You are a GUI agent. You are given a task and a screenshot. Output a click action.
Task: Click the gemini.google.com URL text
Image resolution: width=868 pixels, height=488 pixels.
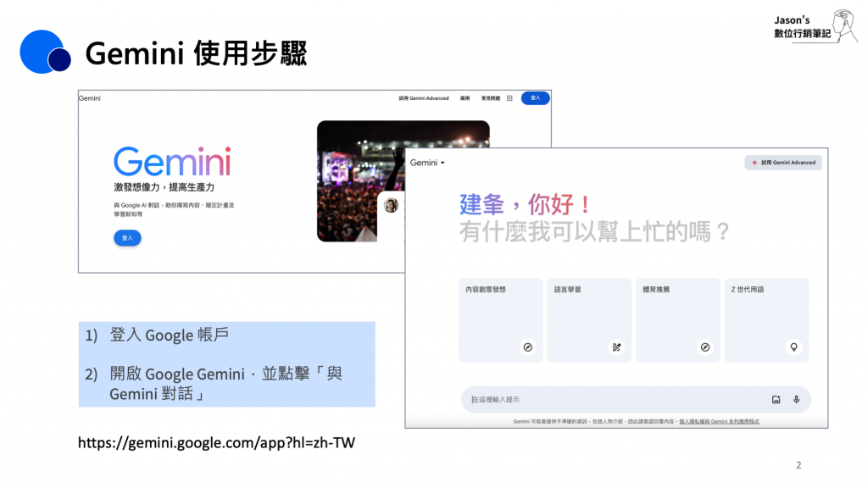click(x=216, y=442)
